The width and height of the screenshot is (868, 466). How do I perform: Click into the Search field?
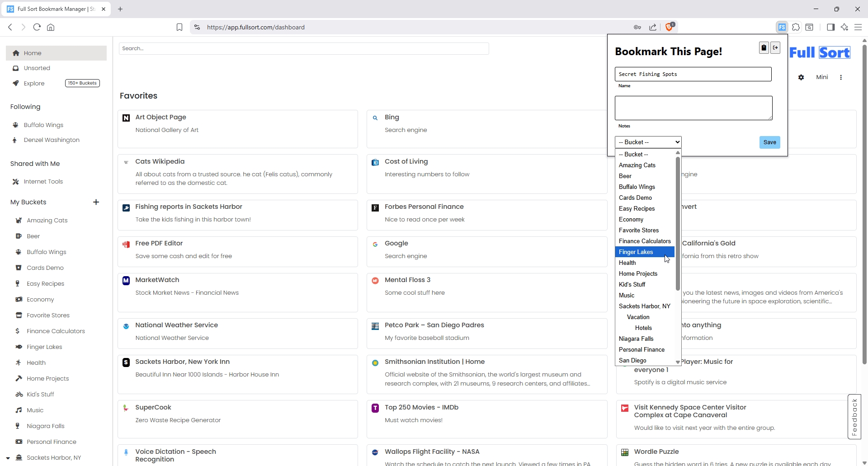304,48
